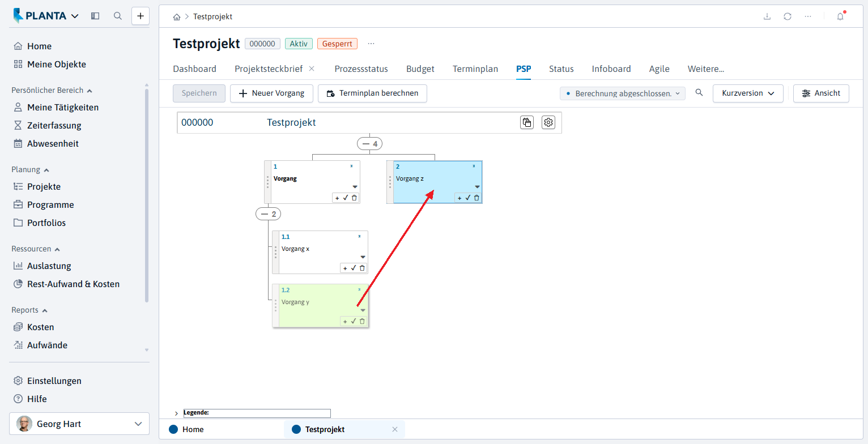Click the plus icon on Vorgang y card
868x444 pixels.
345,322
